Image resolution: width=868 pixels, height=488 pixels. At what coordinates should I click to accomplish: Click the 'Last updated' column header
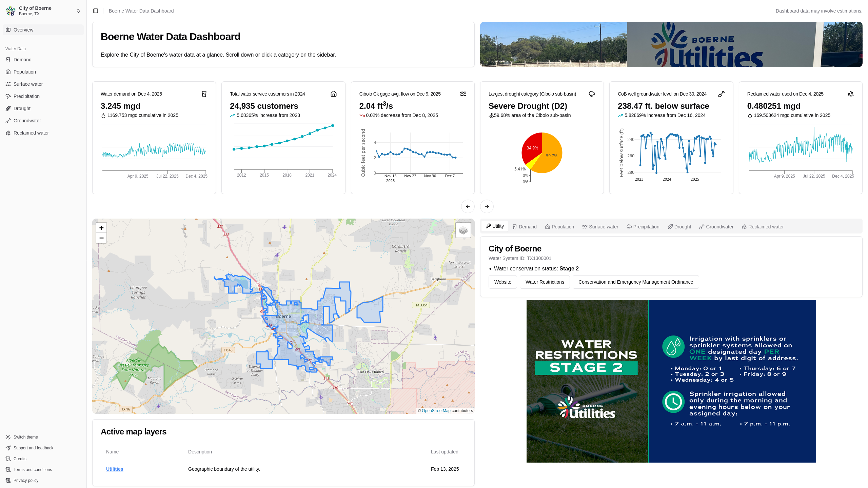click(x=445, y=452)
